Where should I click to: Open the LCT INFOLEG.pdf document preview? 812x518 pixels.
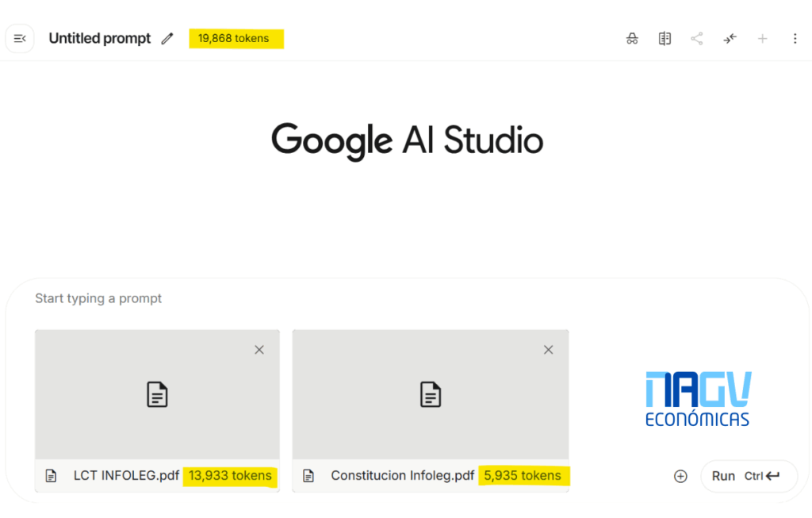tap(157, 394)
